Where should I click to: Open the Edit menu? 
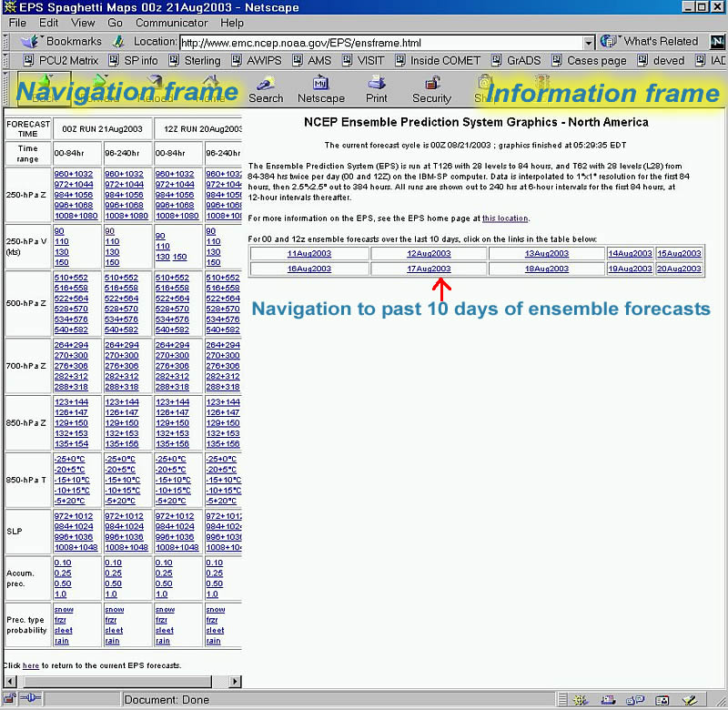48,23
